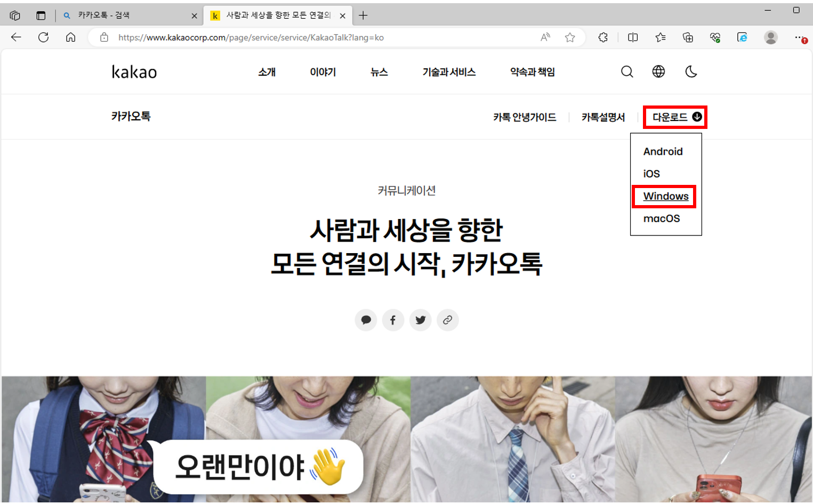Viewport: 813px width, 504px height.
Task: Open the 약속과 책임 menu
Action: (x=533, y=72)
